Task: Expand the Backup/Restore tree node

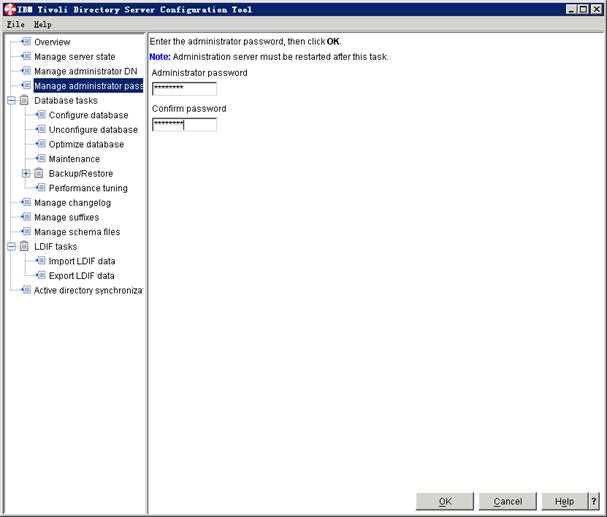Action: pos(26,173)
